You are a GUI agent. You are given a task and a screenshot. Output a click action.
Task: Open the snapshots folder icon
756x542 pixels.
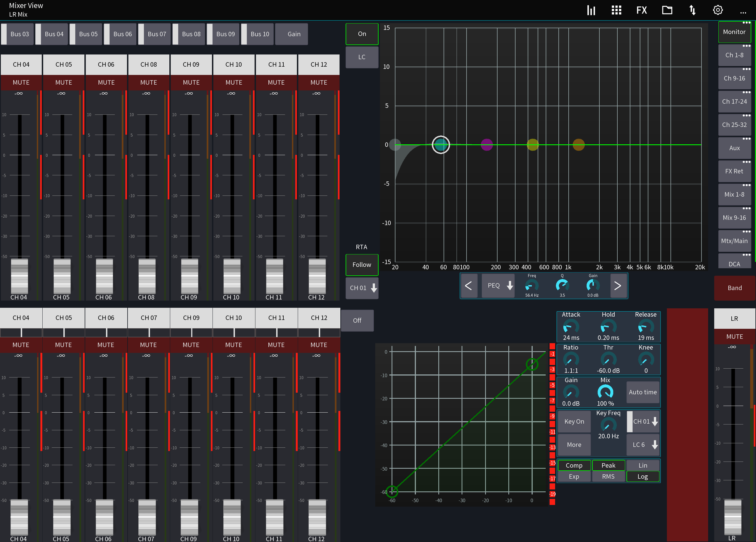(x=667, y=10)
